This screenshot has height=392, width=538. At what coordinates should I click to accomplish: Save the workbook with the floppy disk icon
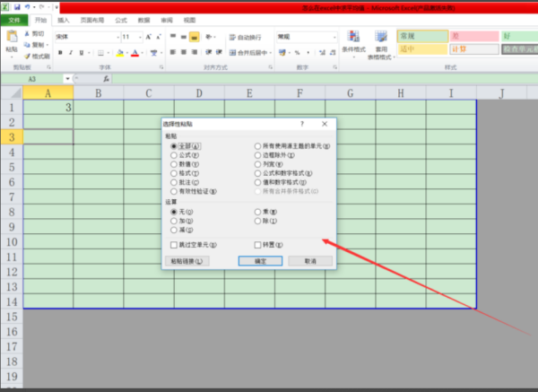17,7
